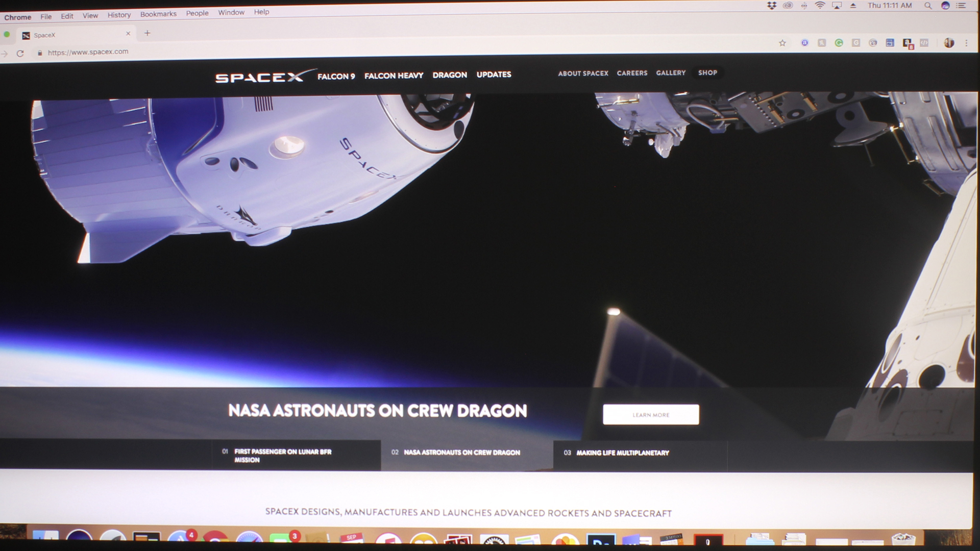Click the Learn More button
This screenshot has height=551, width=980.
tap(651, 414)
